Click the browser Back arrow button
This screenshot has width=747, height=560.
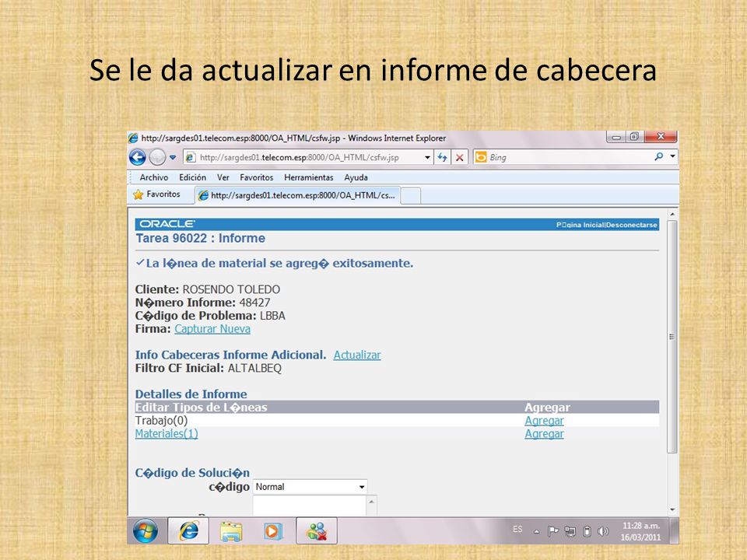[138, 157]
